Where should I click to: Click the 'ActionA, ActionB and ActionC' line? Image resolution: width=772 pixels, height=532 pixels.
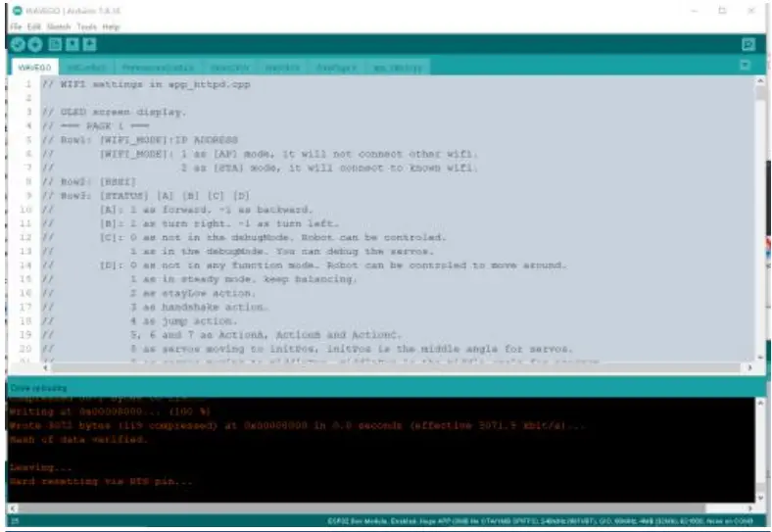coord(222,335)
